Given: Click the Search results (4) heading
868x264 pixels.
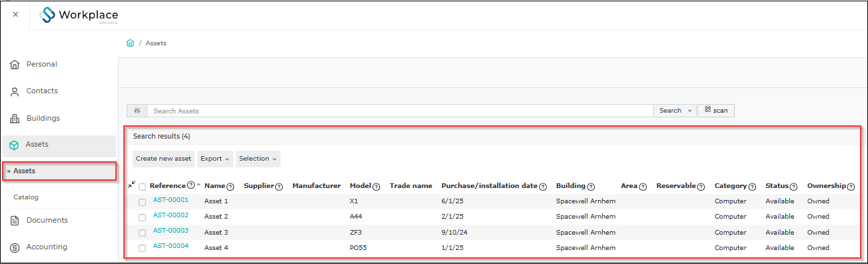Looking at the screenshot, I should (x=161, y=136).
